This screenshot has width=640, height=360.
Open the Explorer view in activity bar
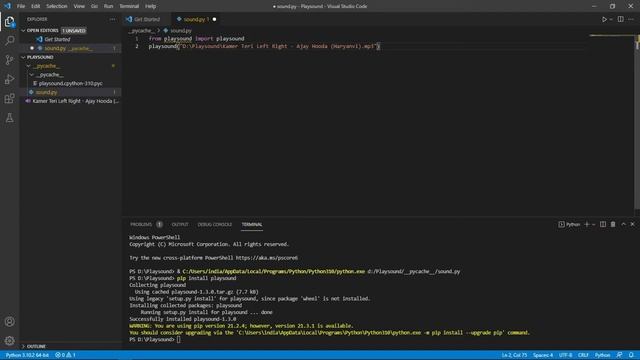pos(9,21)
